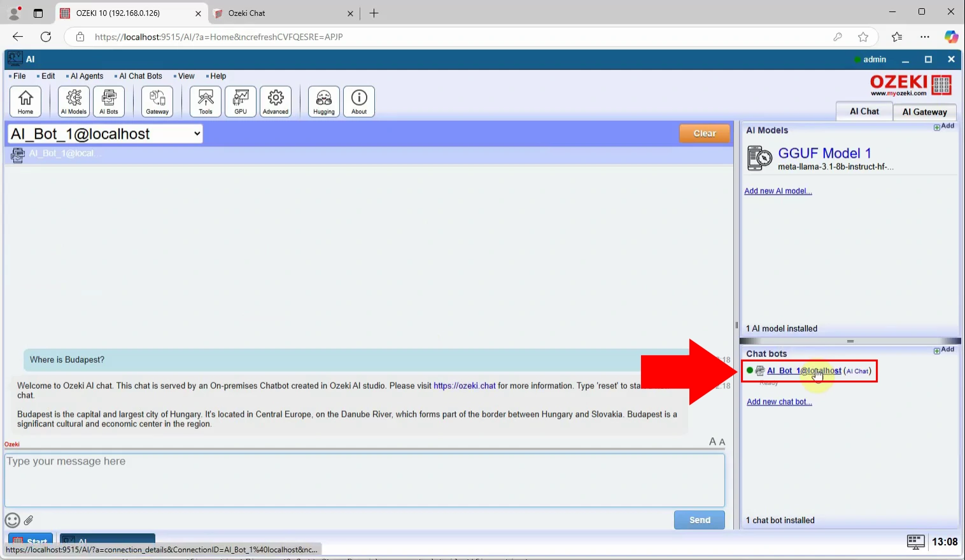The image size is (965, 560).
Task: Open the Home toolbar icon
Action: tap(25, 102)
